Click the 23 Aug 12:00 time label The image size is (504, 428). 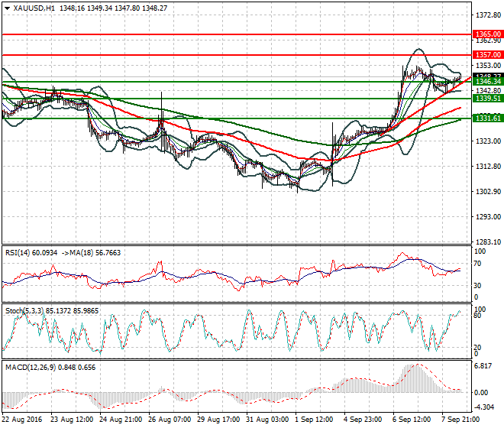[72, 420]
